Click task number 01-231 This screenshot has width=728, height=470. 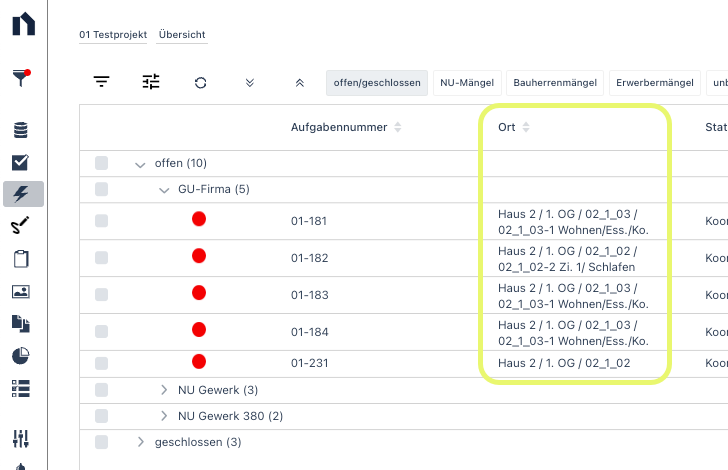309,363
